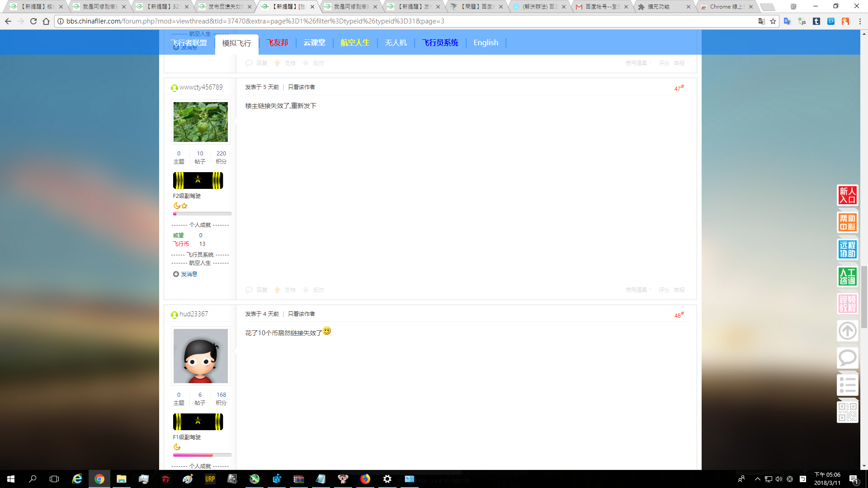Switch to the 百度帐号 Gmail browser tab

602,7
